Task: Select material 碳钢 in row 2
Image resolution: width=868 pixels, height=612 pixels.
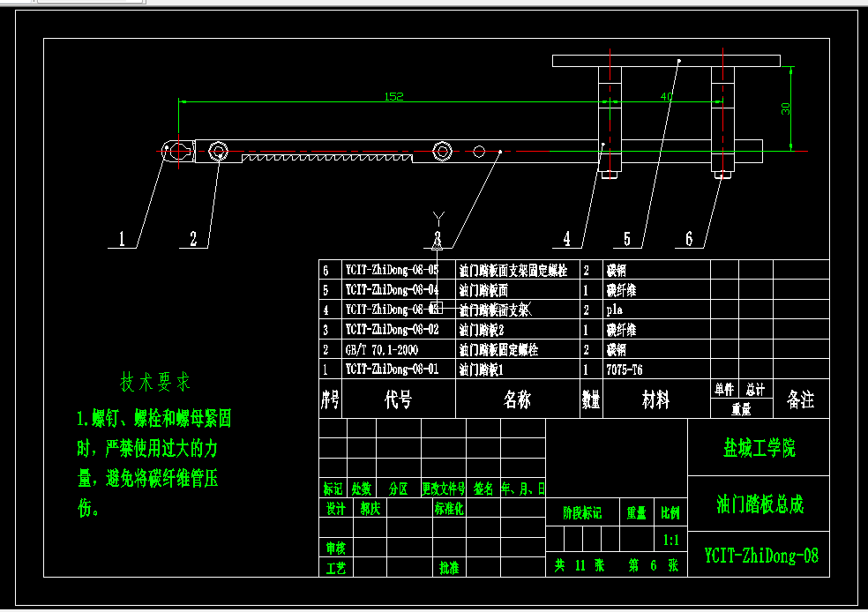Action: (616, 350)
